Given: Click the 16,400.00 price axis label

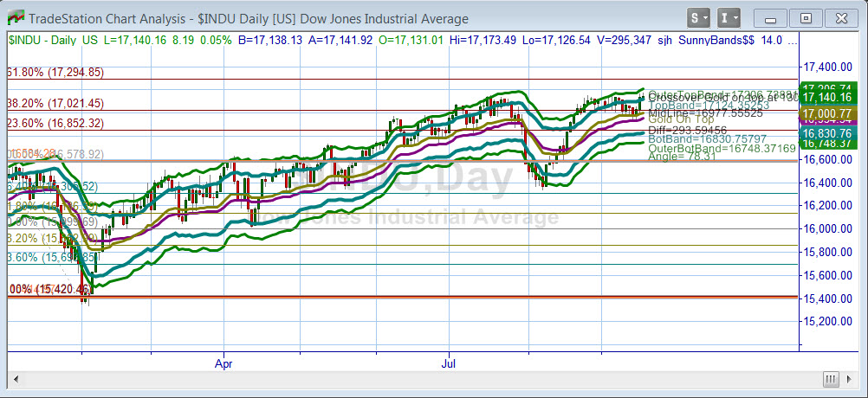Looking at the screenshot, I should [829, 183].
